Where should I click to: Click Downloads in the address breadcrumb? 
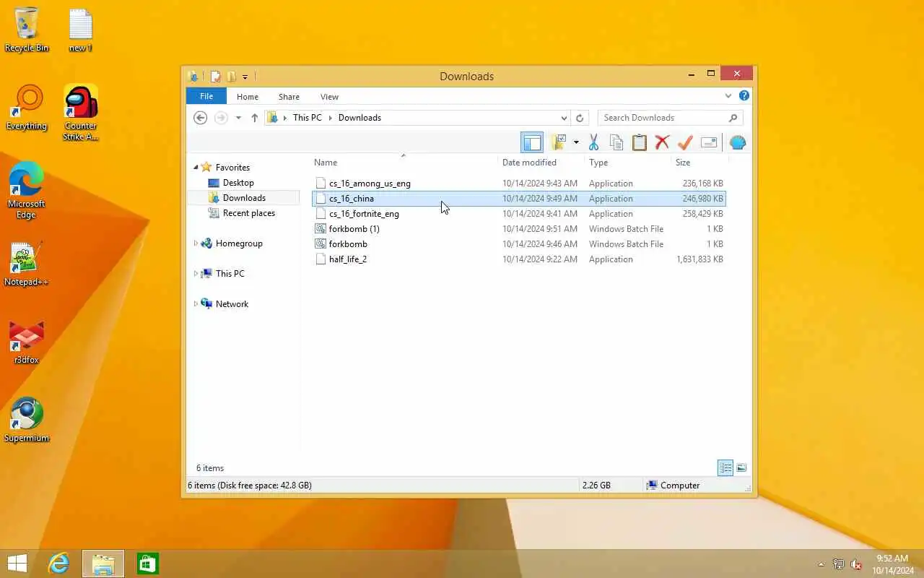pos(359,118)
